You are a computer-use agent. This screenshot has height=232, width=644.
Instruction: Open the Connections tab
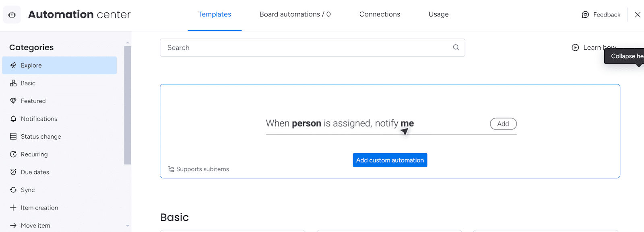tap(380, 14)
